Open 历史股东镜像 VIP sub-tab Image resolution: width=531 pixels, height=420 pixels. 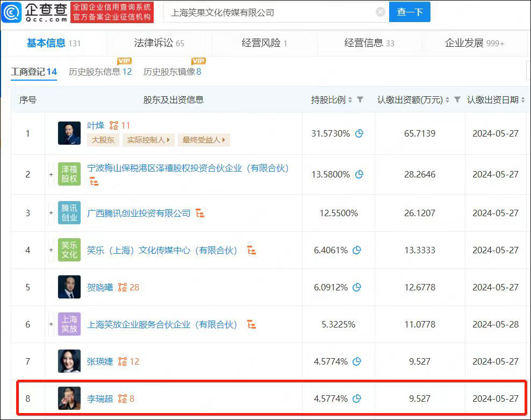pos(172,72)
